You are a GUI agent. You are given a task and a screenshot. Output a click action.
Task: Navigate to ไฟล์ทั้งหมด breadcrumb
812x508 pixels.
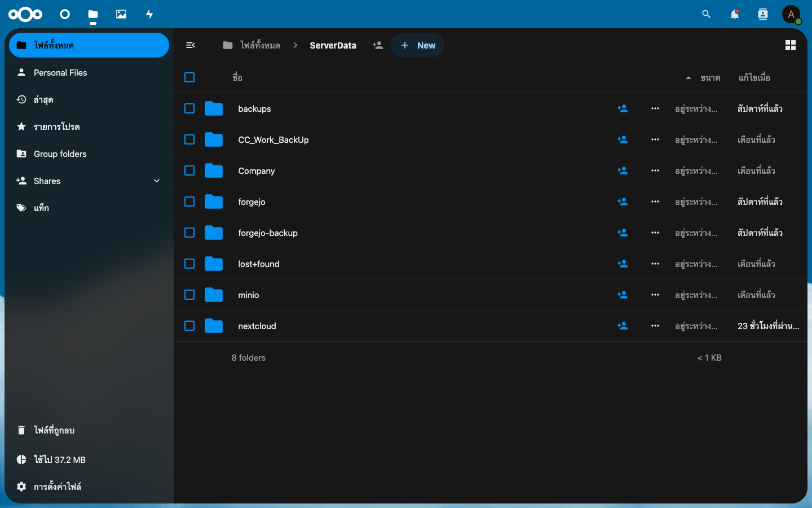pos(251,45)
